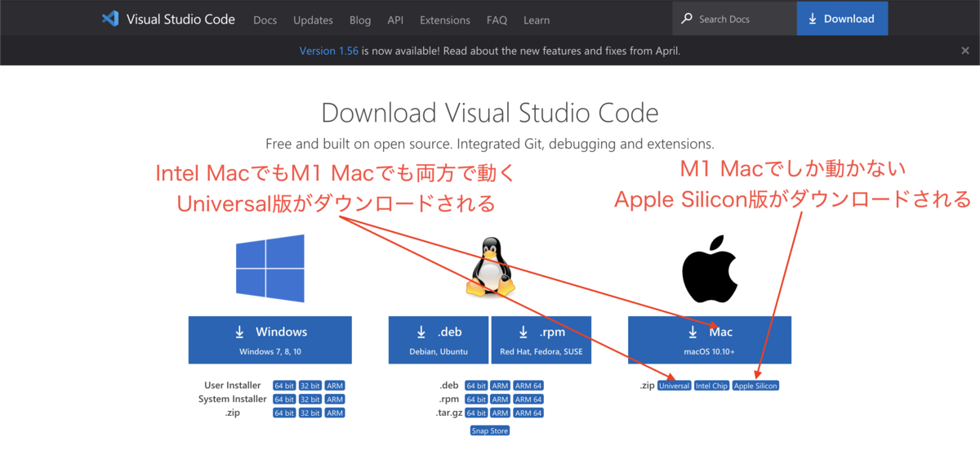Open the Extensions navigation item

click(445, 20)
